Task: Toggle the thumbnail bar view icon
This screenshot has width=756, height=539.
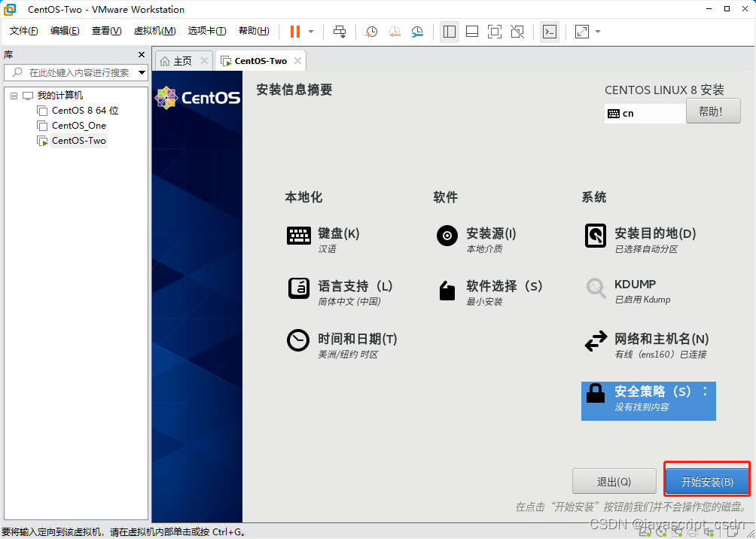Action: click(x=472, y=32)
